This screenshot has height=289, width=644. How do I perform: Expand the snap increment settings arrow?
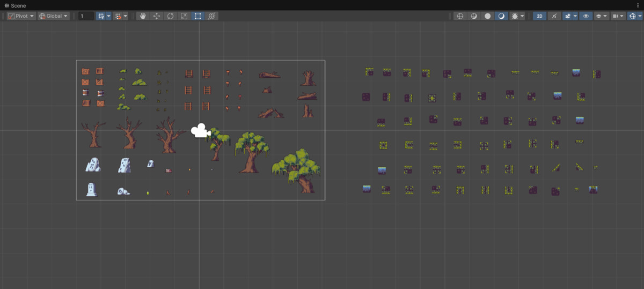126,16
